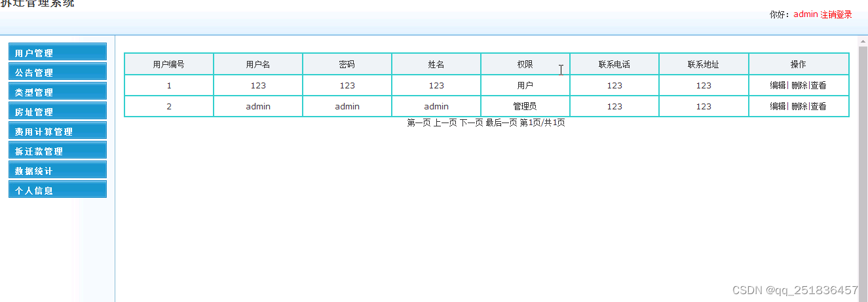Open the 用户管理 menu

pyautogui.click(x=58, y=53)
